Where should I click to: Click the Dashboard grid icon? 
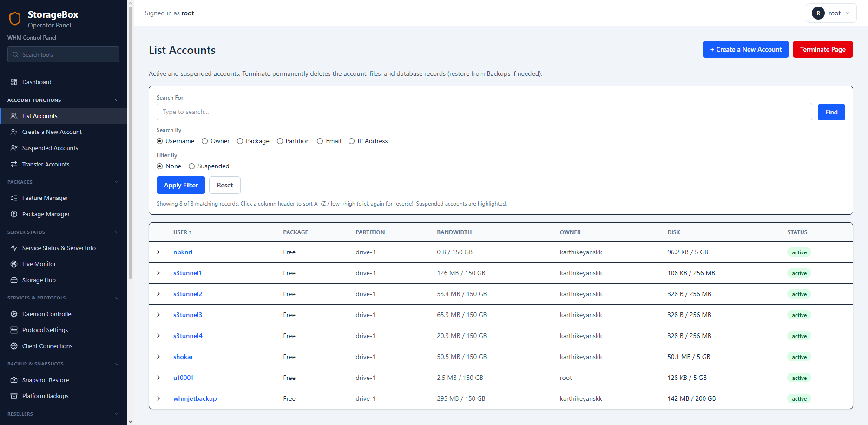(14, 82)
